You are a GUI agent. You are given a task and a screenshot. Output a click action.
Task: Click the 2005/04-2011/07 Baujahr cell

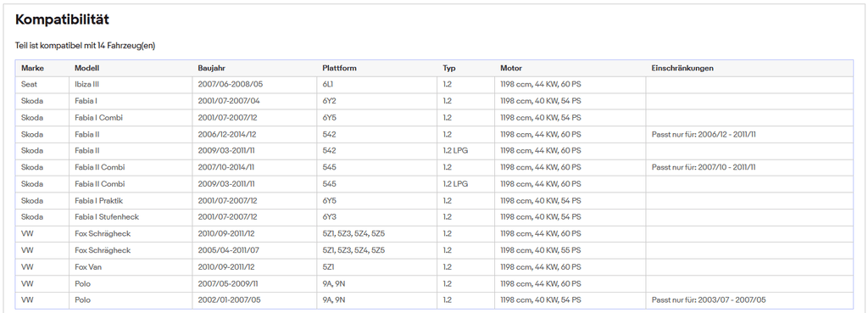pyautogui.click(x=254, y=250)
